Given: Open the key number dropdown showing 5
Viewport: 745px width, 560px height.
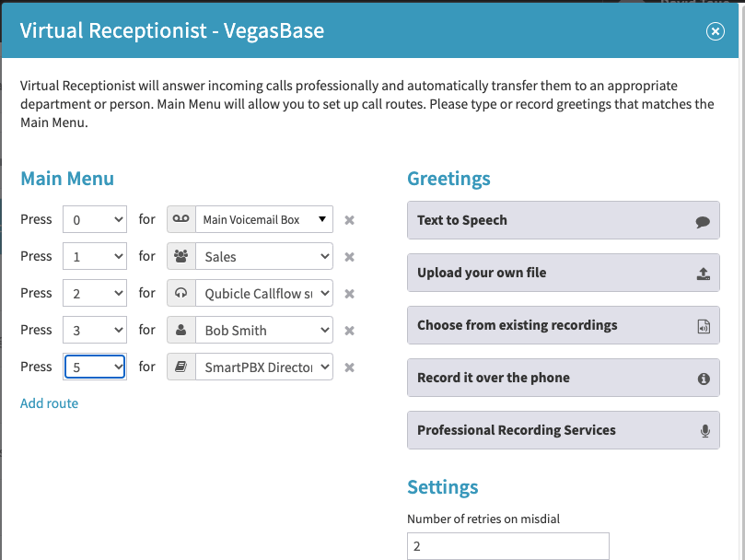Looking at the screenshot, I should pos(95,367).
